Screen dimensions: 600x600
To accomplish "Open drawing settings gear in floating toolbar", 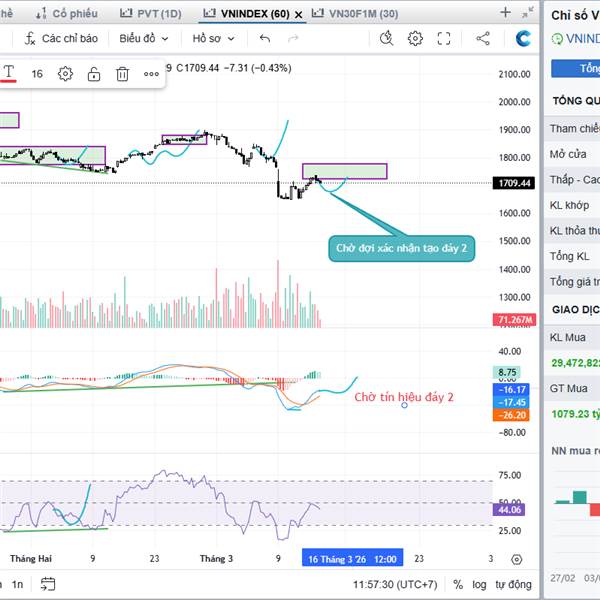I will 65,73.
